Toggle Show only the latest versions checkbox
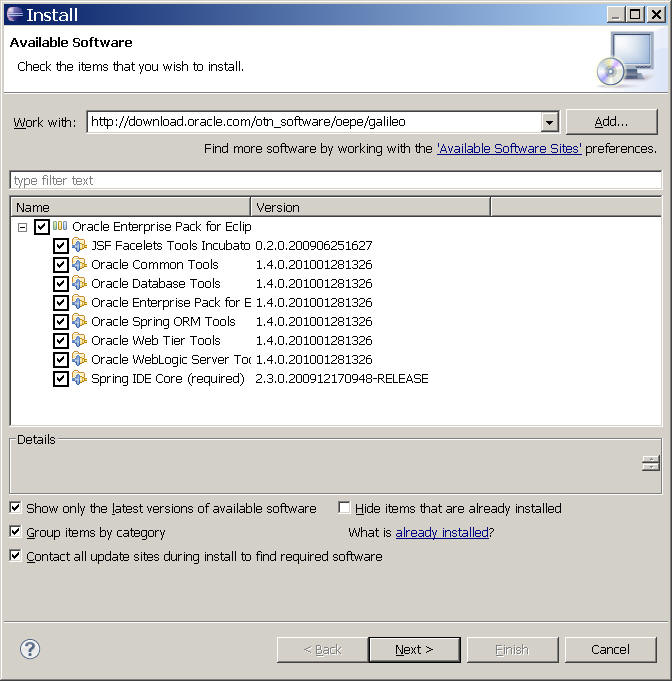Screen dimensions: 672x681 point(15,507)
